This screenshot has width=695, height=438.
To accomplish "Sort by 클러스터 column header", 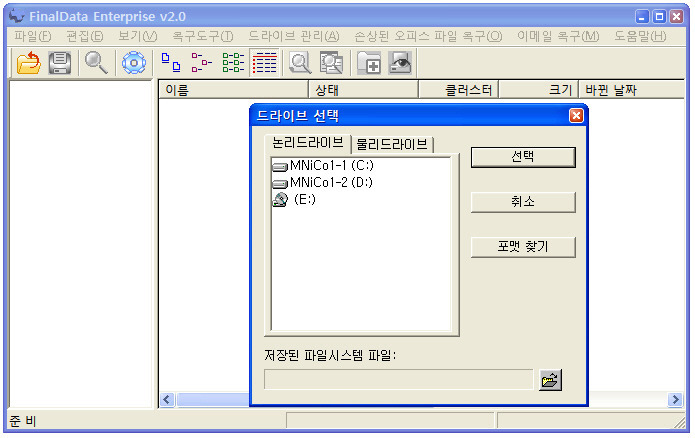I will click(459, 90).
